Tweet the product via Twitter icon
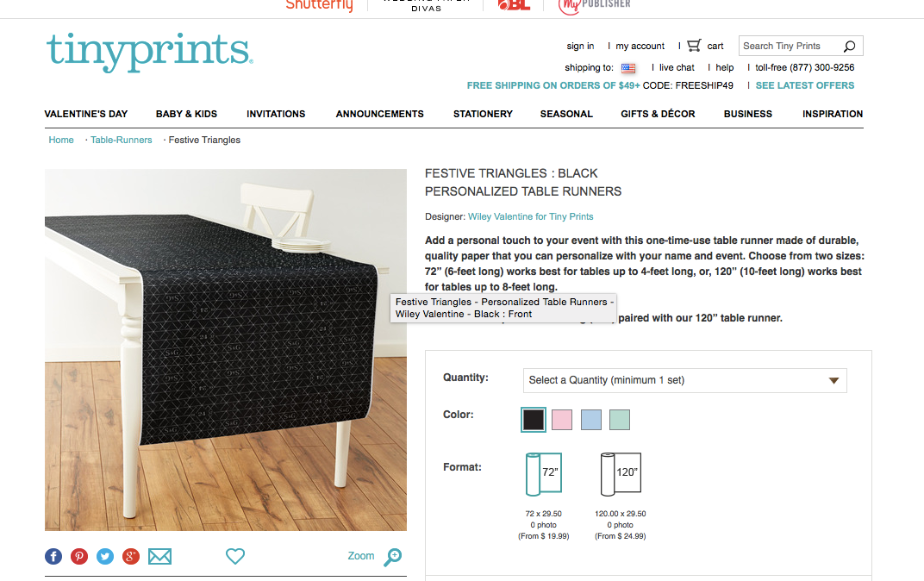This screenshot has width=924, height=581. pyautogui.click(x=105, y=556)
